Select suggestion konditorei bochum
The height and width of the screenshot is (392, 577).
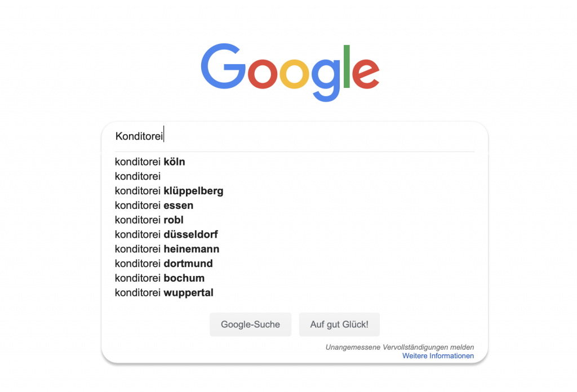[294, 278]
